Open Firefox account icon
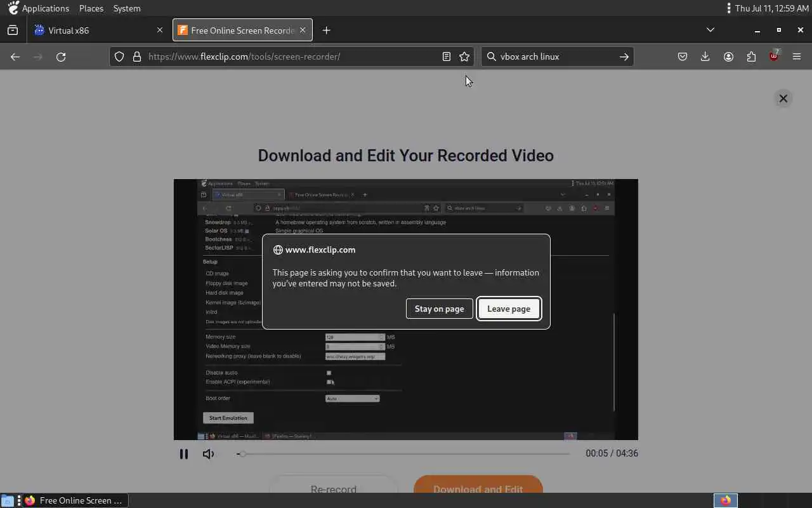Viewport: 812px width, 508px height. tap(728, 57)
